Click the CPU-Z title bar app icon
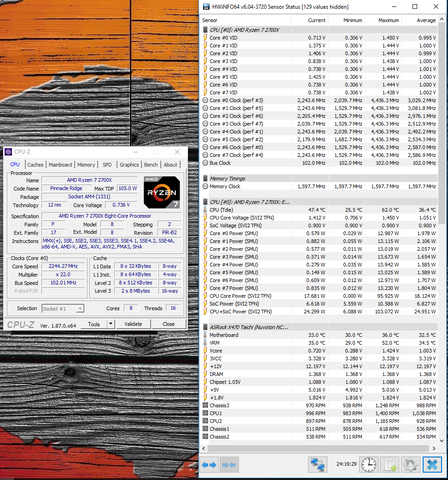This screenshot has width=448, height=480. click(x=9, y=152)
